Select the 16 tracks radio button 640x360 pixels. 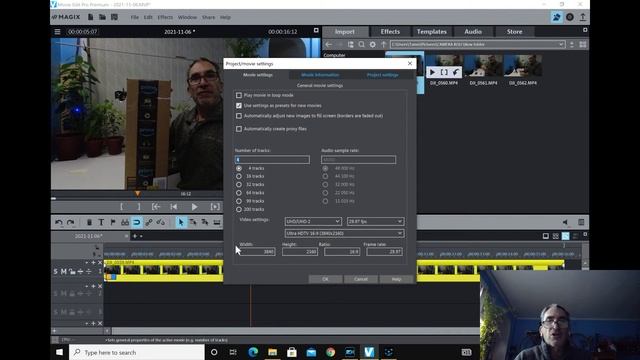coord(239,176)
